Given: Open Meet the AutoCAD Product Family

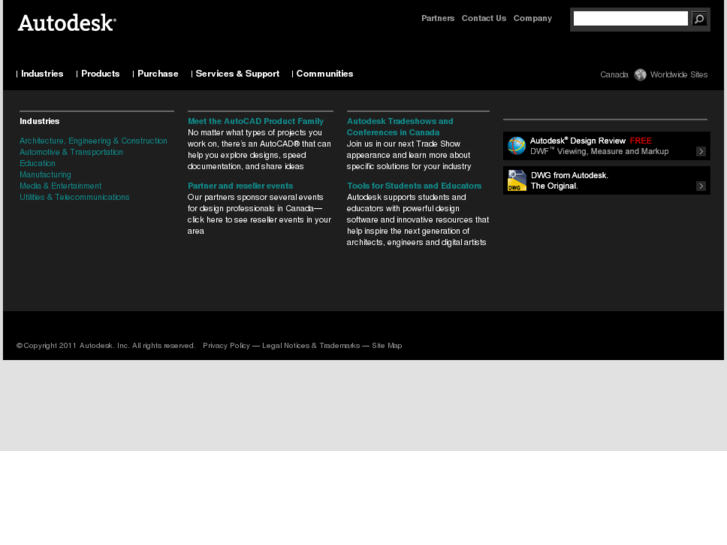Looking at the screenshot, I should point(255,121).
